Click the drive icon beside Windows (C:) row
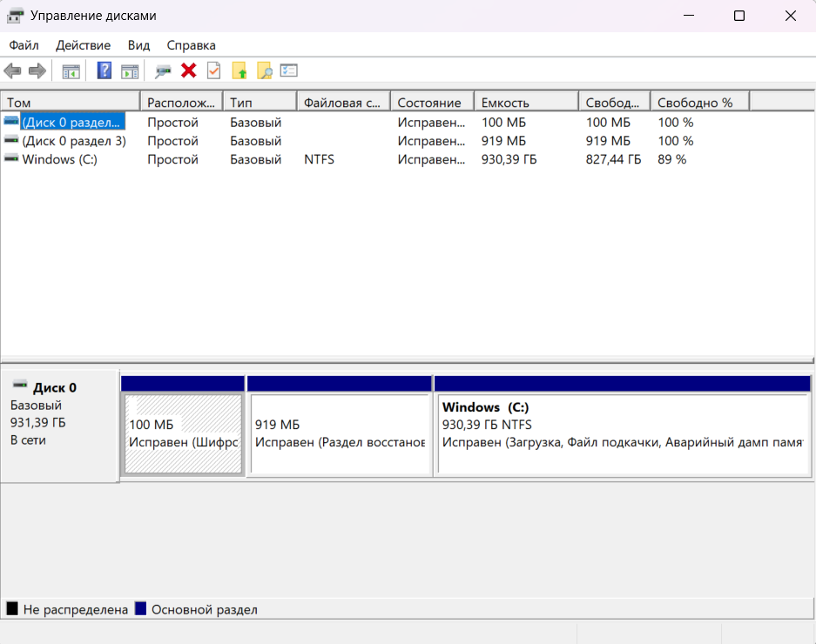 click(11, 158)
